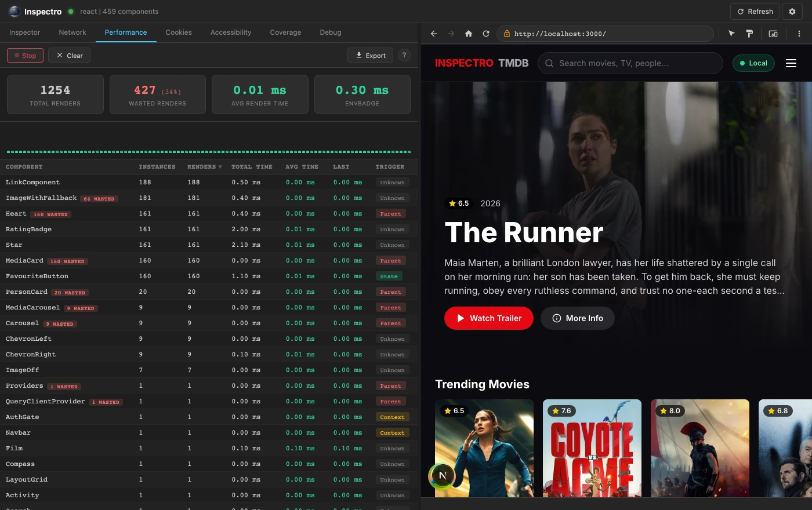This screenshot has width=812, height=510.
Task: Click the 6.8 rating badge on poster
Action: pyautogui.click(x=778, y=411)
